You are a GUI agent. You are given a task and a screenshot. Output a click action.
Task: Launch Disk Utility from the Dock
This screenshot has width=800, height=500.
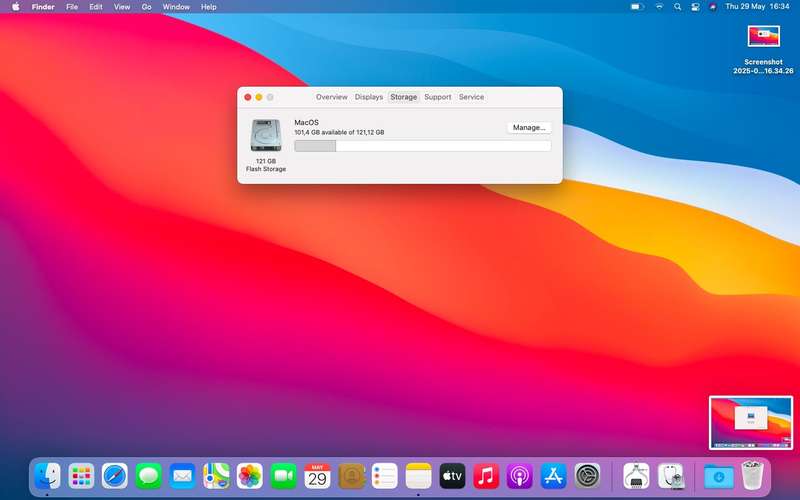[670, 476]
